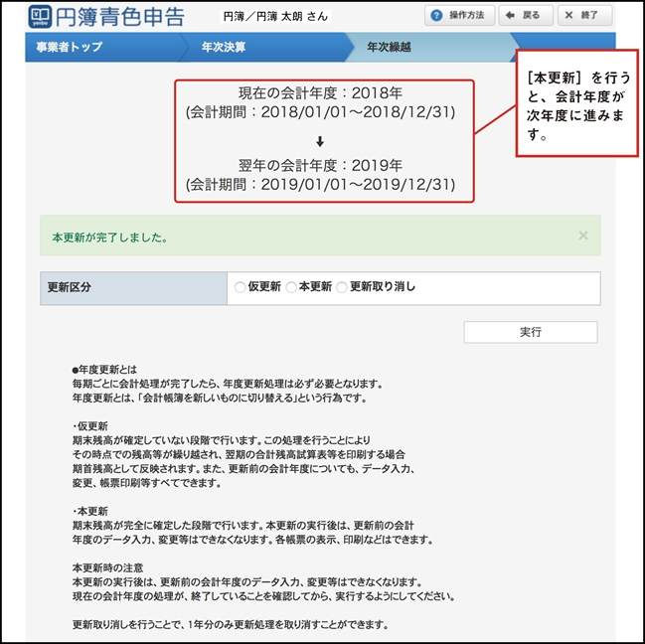
Task: Click the X icon on 終了 button
Action: pyautogui.click(x=567, y=16)
